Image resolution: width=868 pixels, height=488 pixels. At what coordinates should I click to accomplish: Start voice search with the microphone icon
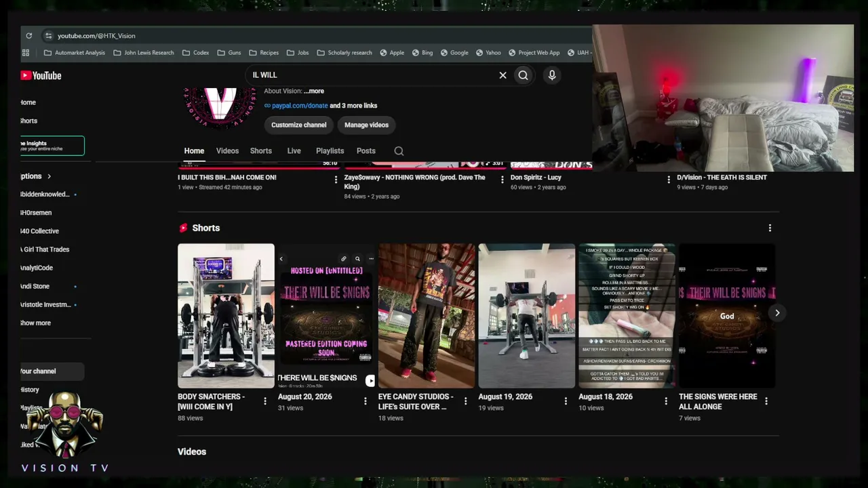552,75
